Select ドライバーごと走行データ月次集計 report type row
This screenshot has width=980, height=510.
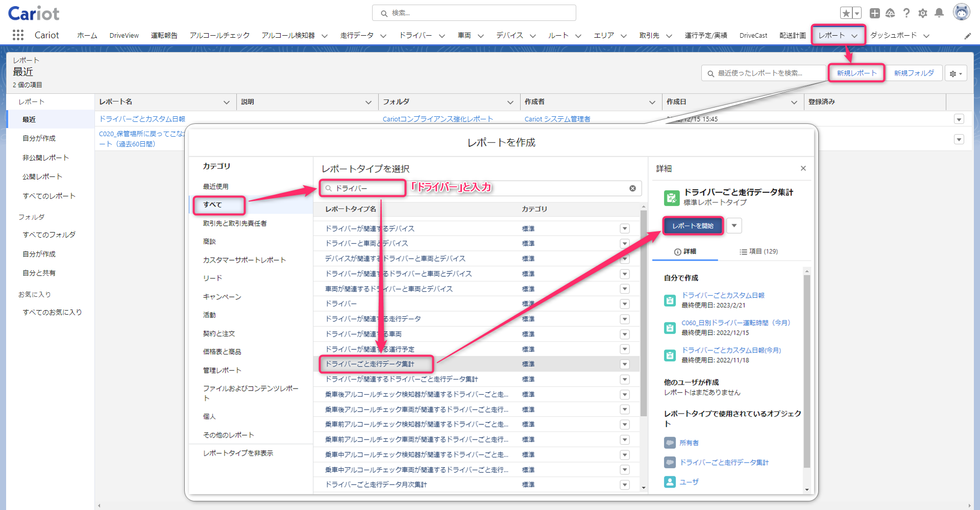pos(477,484)
